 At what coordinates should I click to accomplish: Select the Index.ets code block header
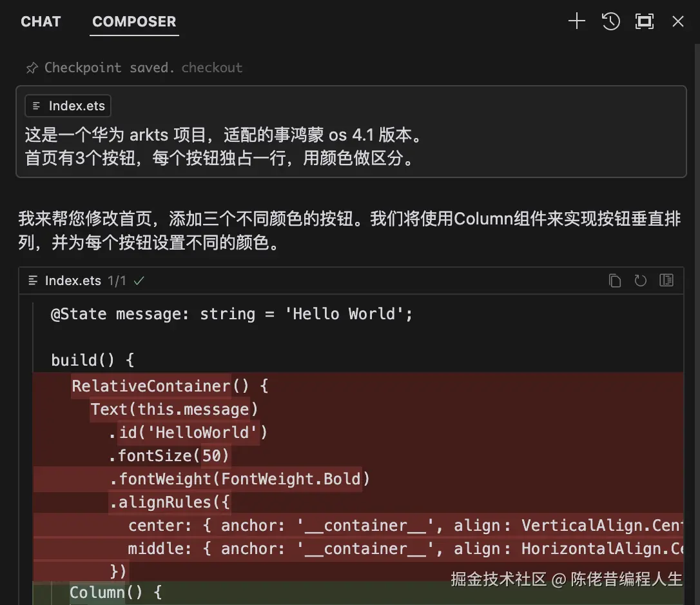click(73, 281)
